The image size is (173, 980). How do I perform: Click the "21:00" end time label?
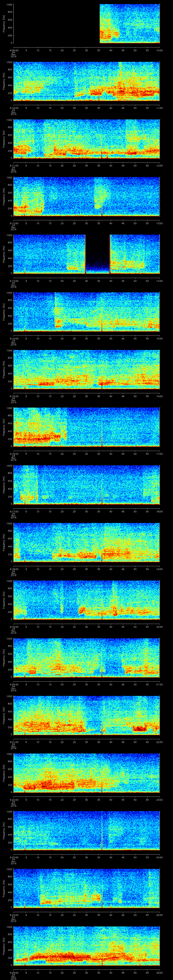point(159,684)
